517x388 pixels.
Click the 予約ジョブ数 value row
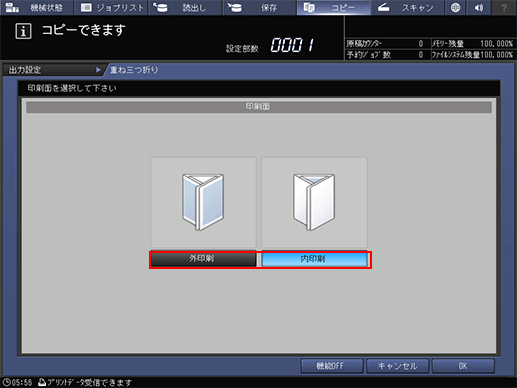[387, 55]
